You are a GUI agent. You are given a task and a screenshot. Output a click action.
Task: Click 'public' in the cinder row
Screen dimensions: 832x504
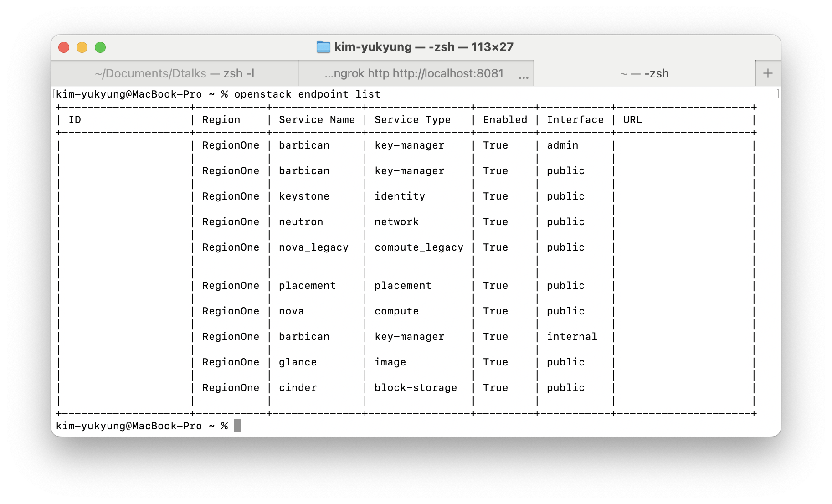(x=565, y=388)
